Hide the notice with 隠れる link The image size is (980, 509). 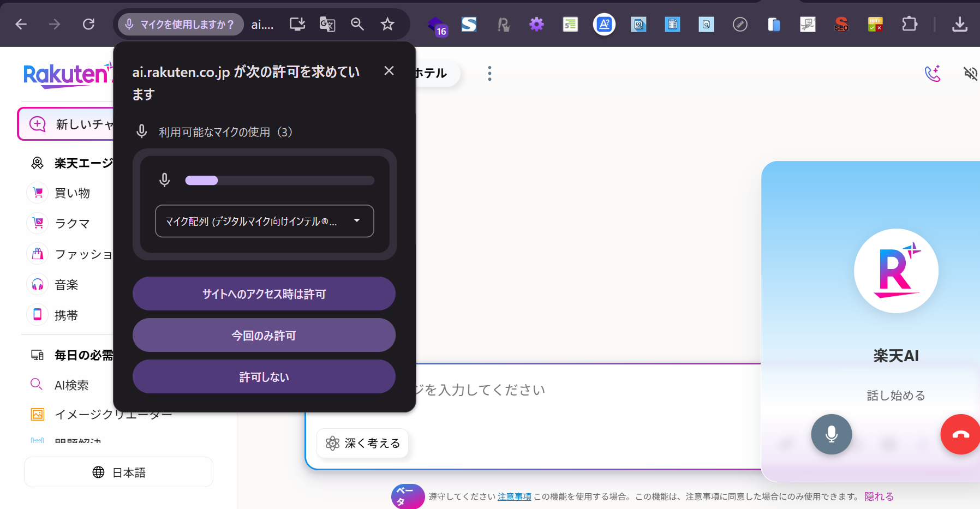tap(879, 496)
